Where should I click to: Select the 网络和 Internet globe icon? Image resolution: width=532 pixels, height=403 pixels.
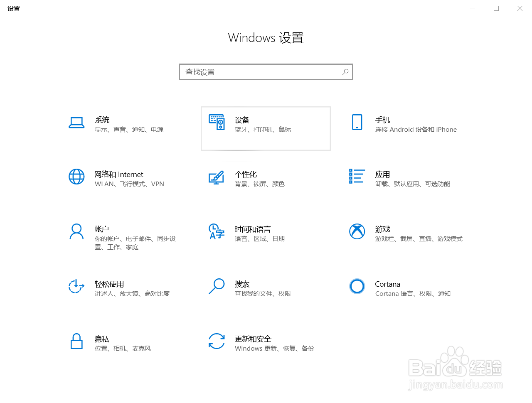pos(76,177)
